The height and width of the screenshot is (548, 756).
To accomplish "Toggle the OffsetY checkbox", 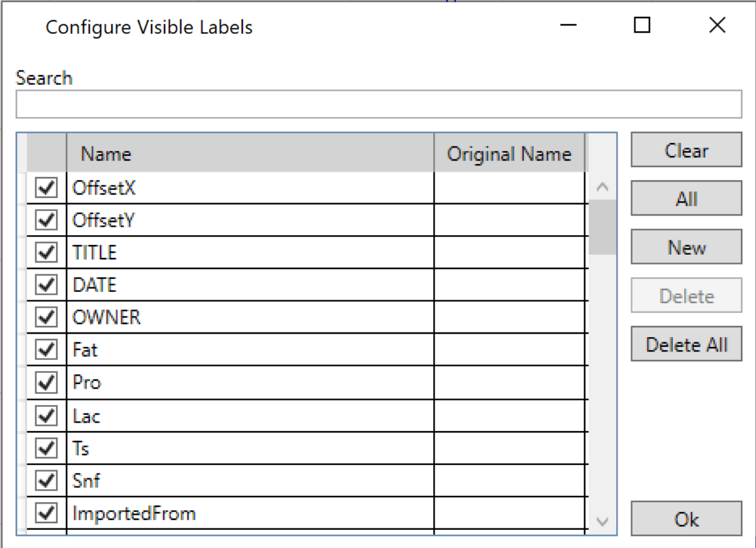I will click(46, 221).
